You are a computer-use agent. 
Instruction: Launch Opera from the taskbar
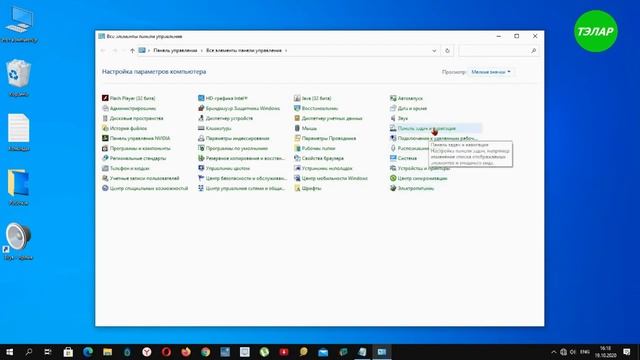click(166, 352)
